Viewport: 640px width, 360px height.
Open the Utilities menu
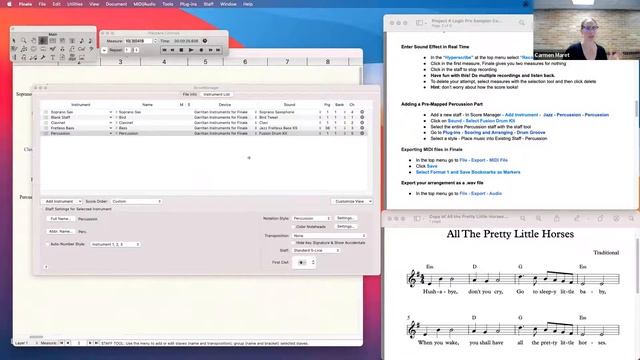pos(75,4)
